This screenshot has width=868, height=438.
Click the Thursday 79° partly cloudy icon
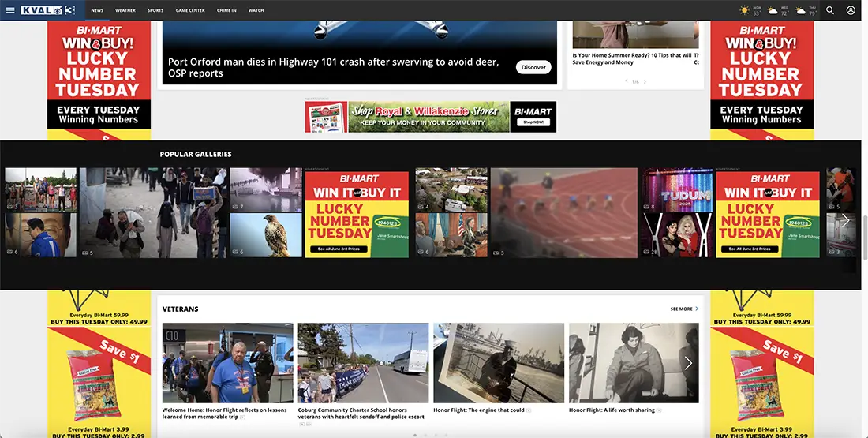click(800, 10)
